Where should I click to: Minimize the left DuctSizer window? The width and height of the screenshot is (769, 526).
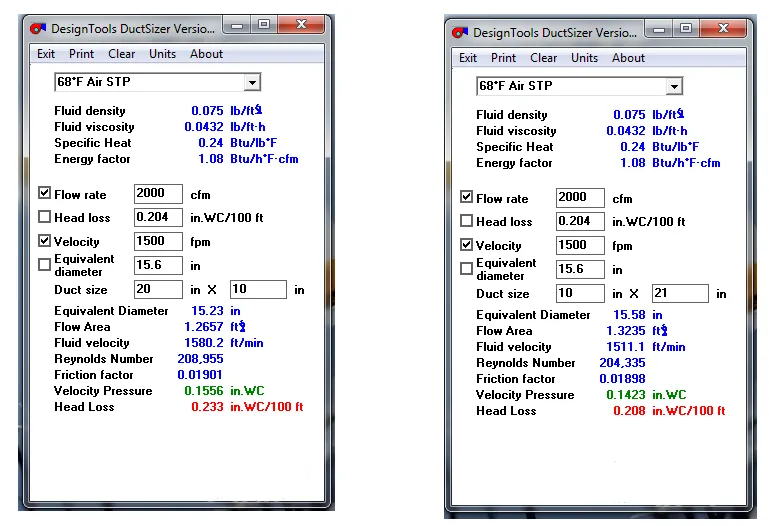[237, 23]
